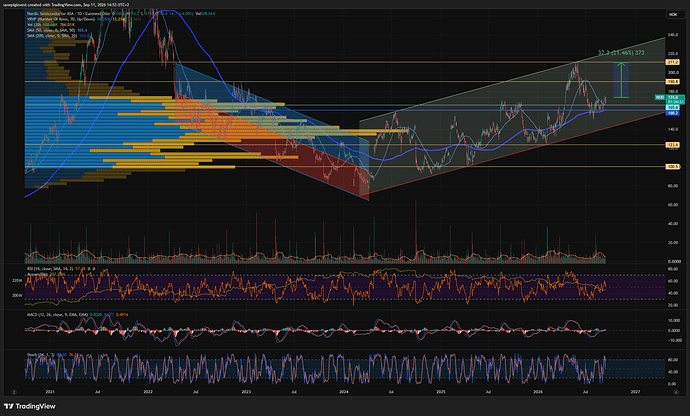
Task: Click the 190.8 horizontal line price label
Action: pos(673,82)
